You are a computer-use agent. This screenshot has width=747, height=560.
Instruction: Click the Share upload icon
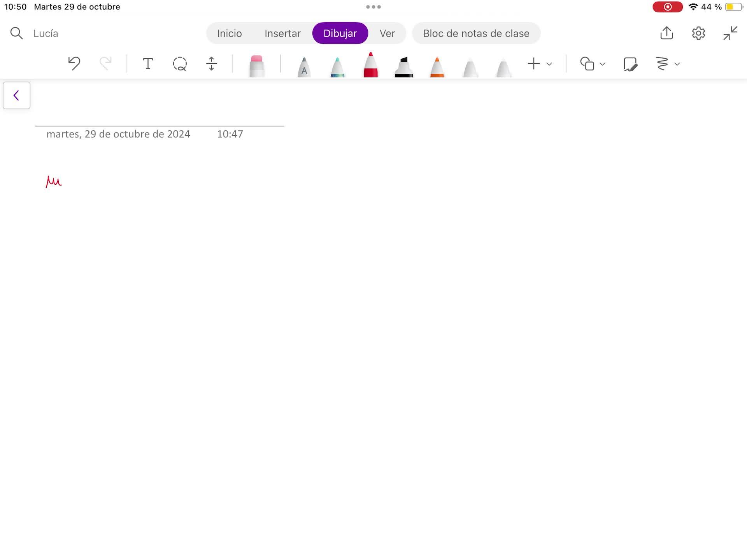pos(666,33)
